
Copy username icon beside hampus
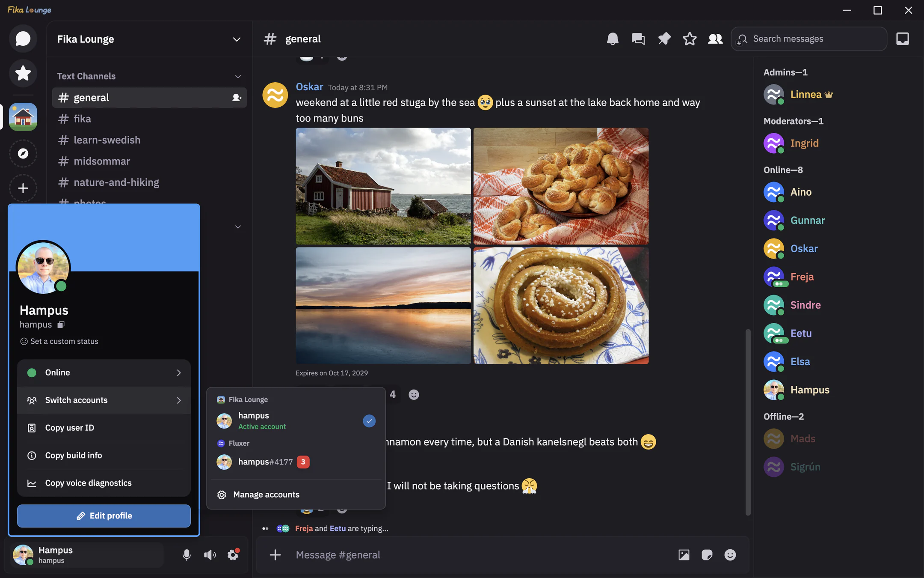[x=61, y=325]
